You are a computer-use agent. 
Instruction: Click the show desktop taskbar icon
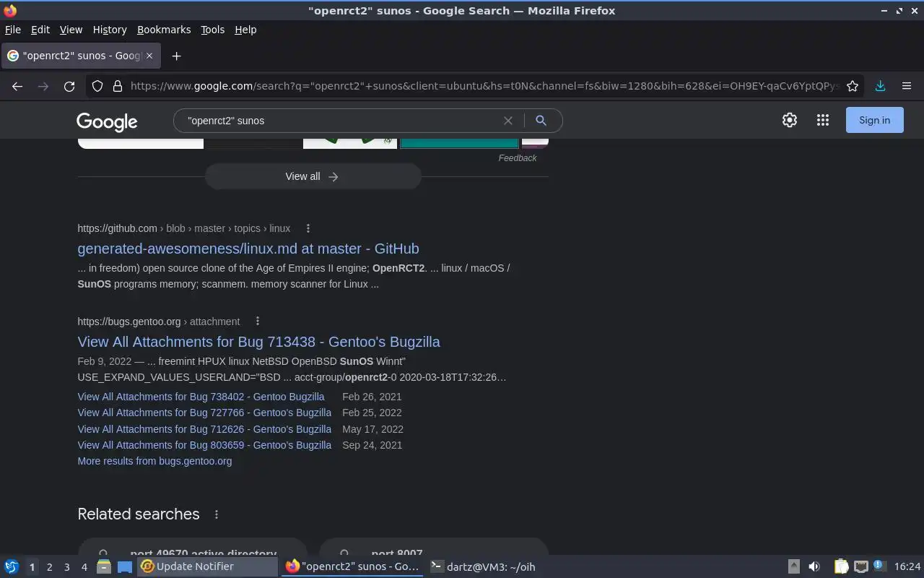125,566
